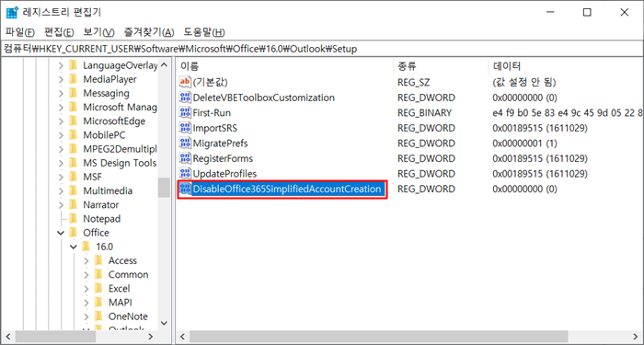Select the MigratePrefs value name

pos(220,144)
